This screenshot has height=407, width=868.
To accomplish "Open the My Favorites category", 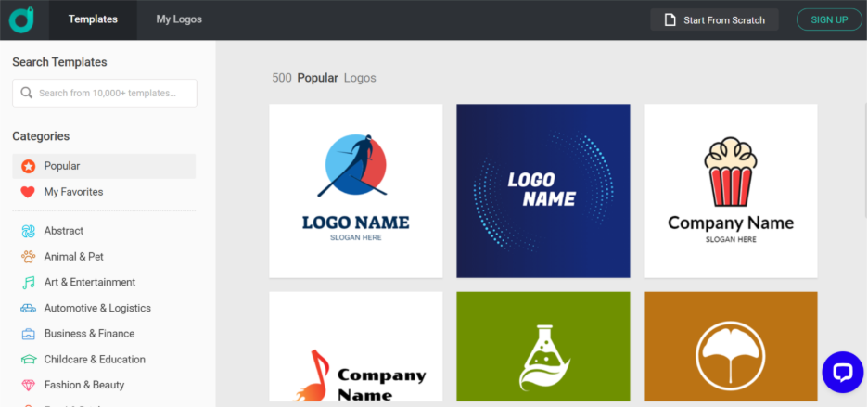I will tap(104, 192).
